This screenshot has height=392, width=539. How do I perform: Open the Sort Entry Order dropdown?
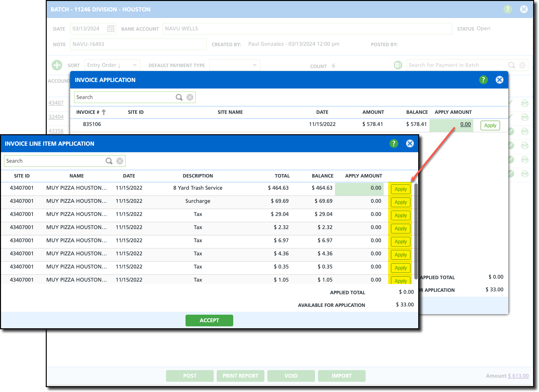(112, 65)
